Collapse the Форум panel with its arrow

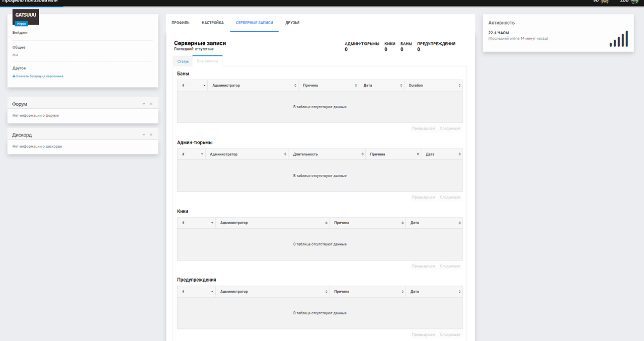tap(143, 104)
